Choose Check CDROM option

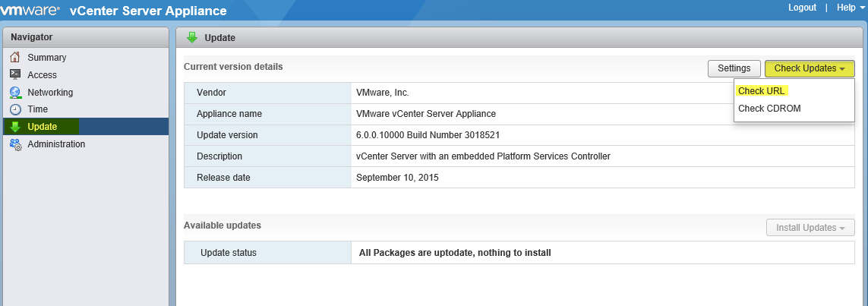pyautogui.click(x=769, y=109)
